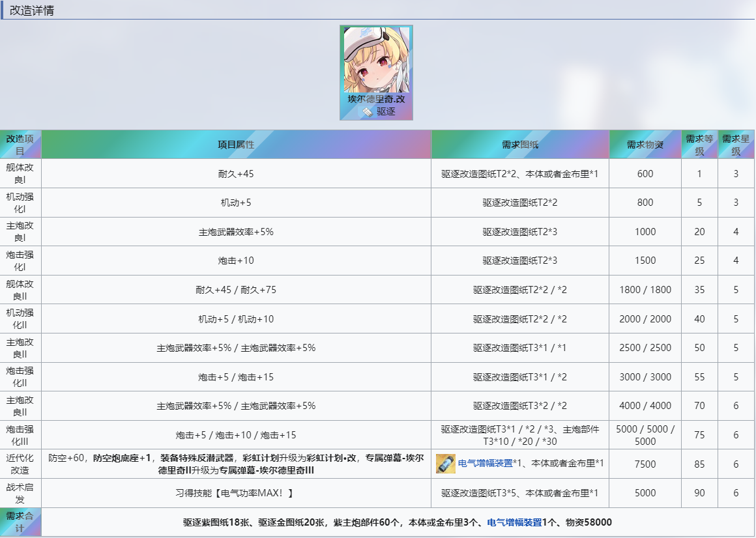756x538 pixels.
Task: Select the 舰体改良II row label
Action: (20, 290)
